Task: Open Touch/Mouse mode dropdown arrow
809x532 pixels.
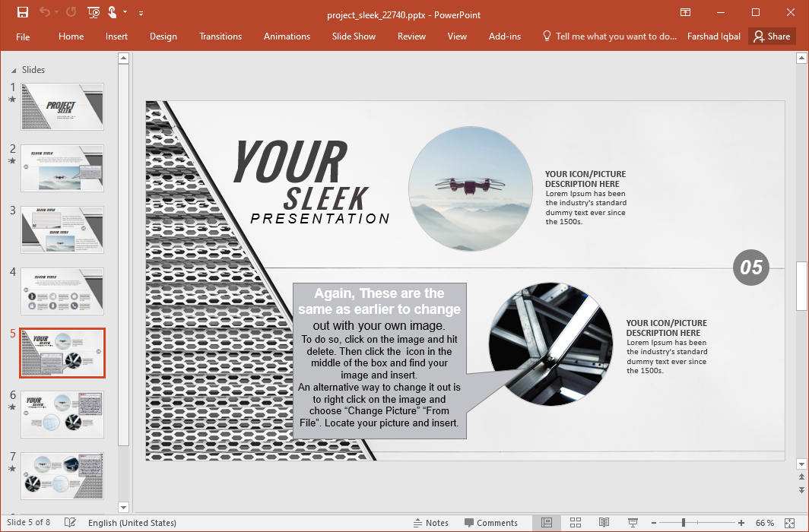Action: coord(125,13)
